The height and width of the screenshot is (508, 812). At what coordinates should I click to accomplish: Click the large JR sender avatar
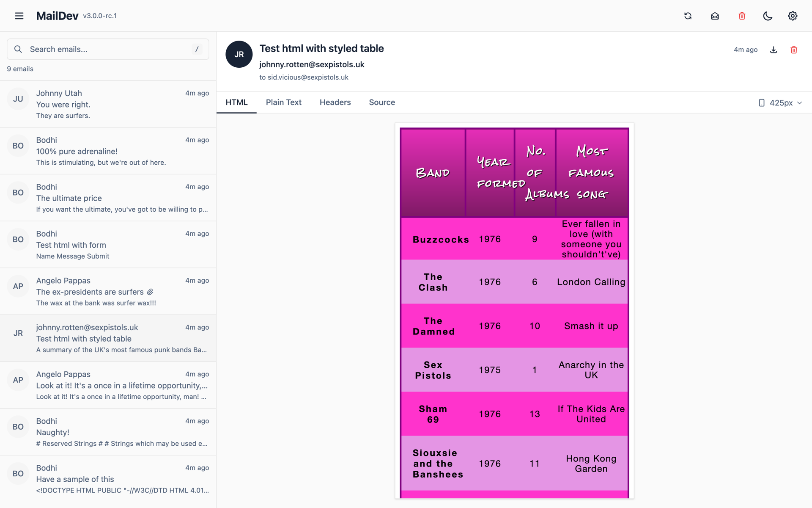[239, 54]
